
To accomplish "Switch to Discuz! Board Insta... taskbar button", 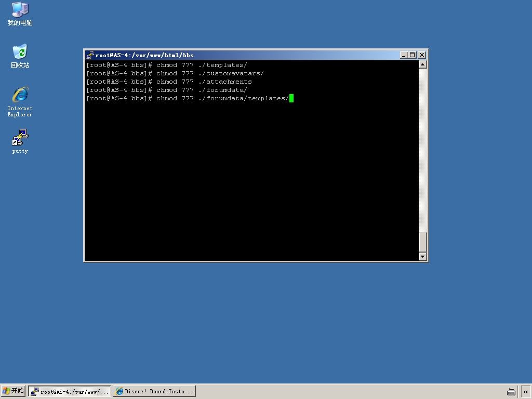I will click(x=154, y=392).
